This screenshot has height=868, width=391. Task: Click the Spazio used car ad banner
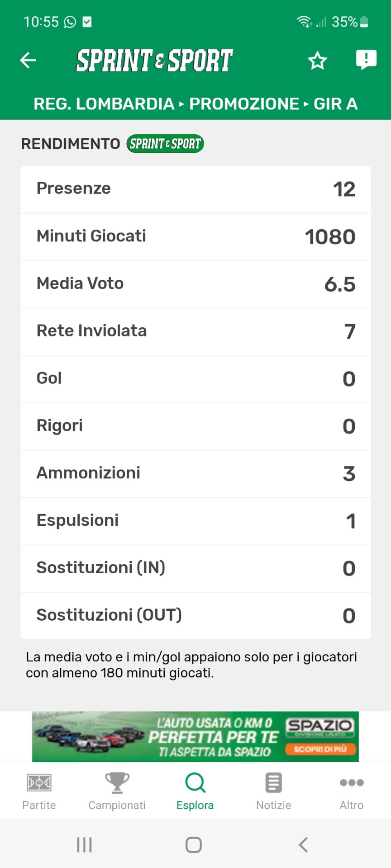coord(195,736)
